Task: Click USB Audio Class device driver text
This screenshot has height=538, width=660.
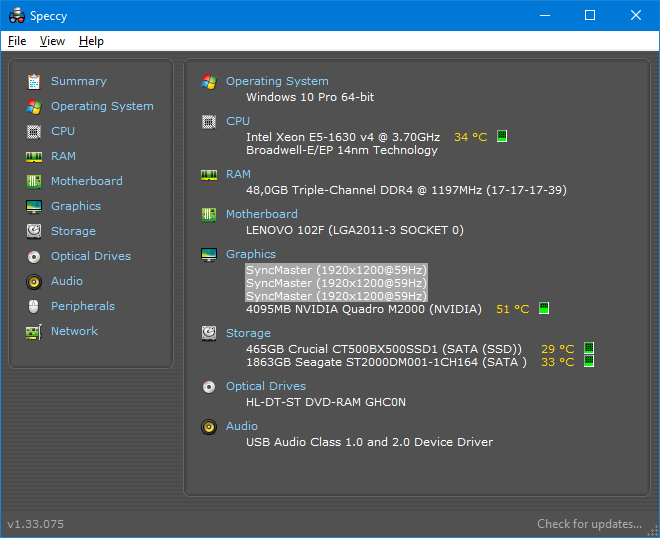Action: pos(369,442)
